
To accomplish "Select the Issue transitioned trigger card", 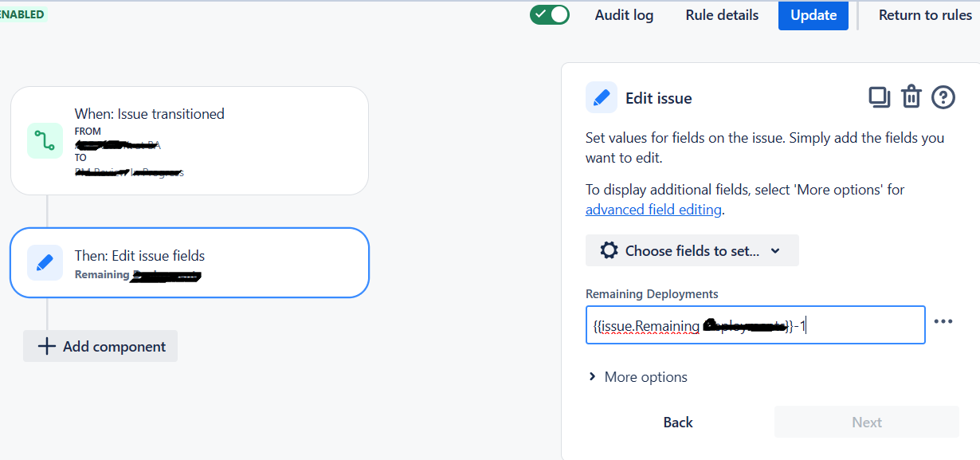I will click(x=190, y=140).
